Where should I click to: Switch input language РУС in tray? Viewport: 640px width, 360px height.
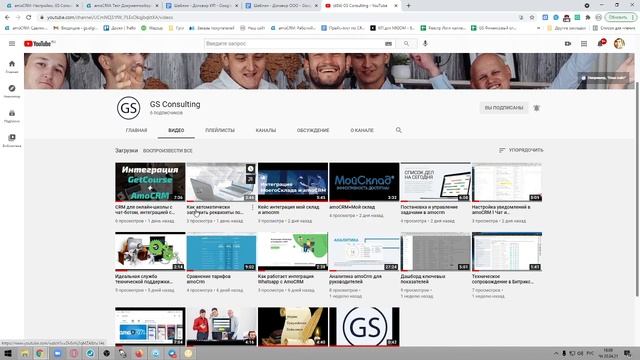(x=590, y=353)
